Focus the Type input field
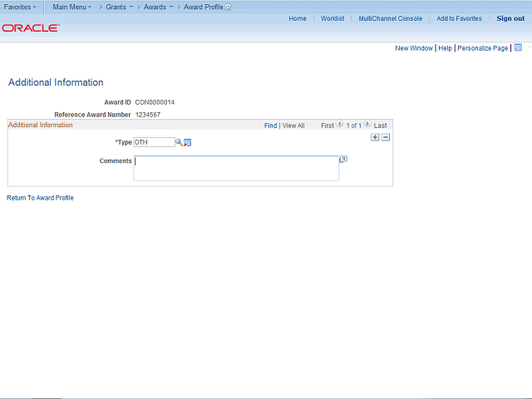532x399 pixels. (x=154, y=142)
